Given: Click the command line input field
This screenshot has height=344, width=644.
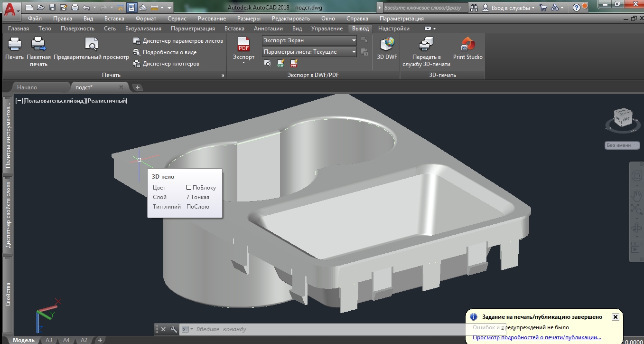Looking at the screenshot, I should coord(330,329).
